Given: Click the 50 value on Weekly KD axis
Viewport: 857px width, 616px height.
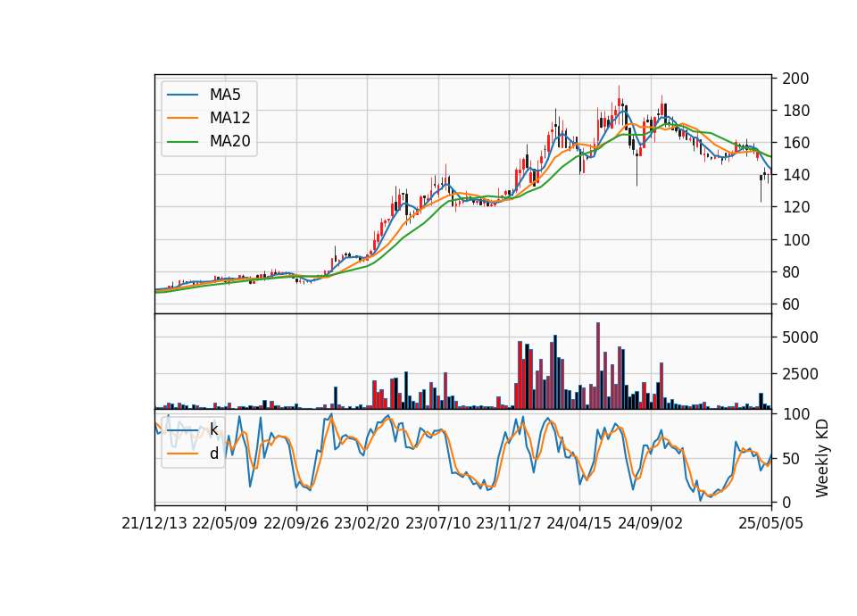Looking at the screenshot, I should point(792,459).
